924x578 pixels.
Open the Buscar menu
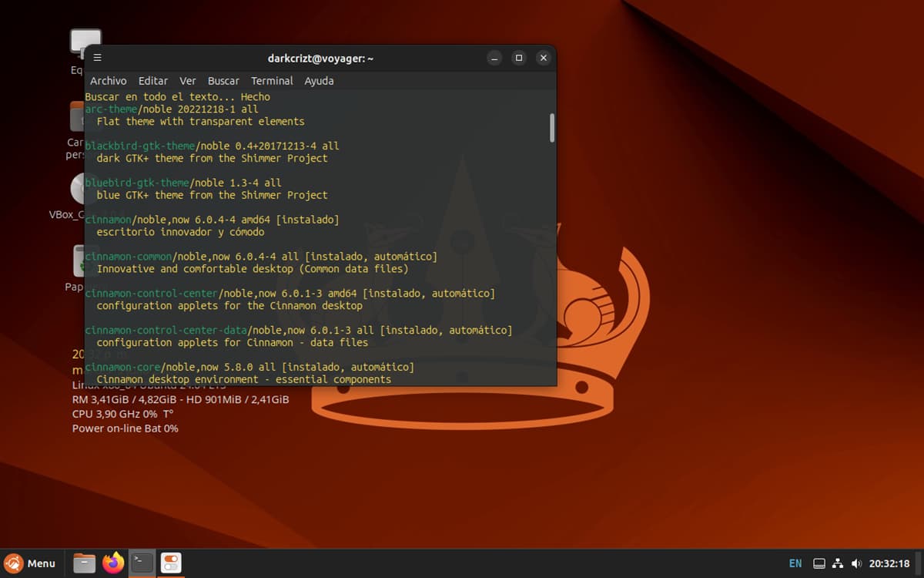point(223,81)
